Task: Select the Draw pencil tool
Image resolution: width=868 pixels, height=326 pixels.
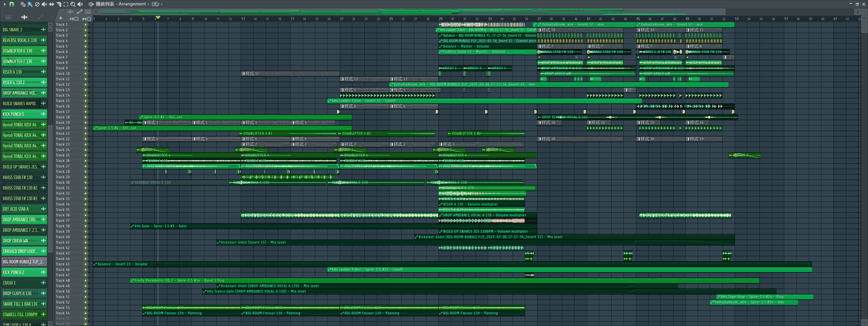Action: click(x=23, y=4)
